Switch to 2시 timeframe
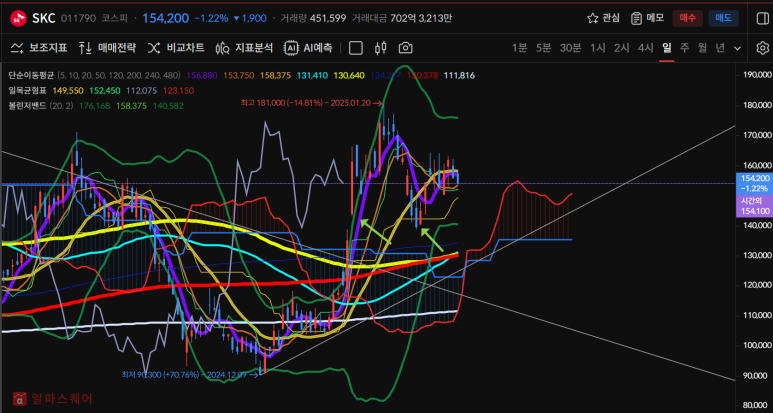The image size is (773, 413). 622,48
